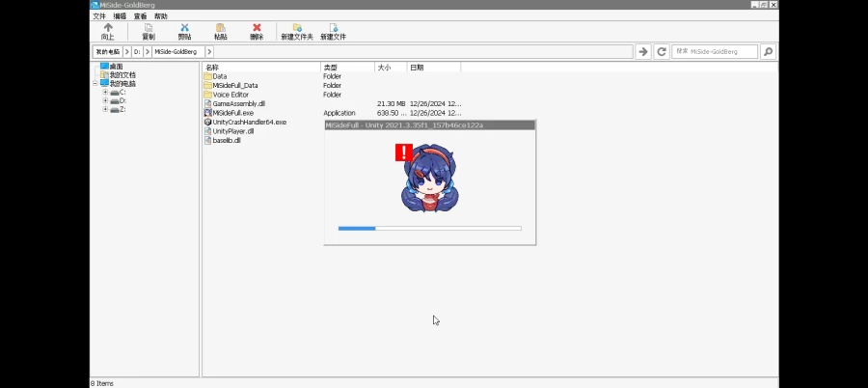This screenshot has height=388, width=868.
Task: Click the 我的电脑 breadcrumb segment
Action: [x=107, y=51]
